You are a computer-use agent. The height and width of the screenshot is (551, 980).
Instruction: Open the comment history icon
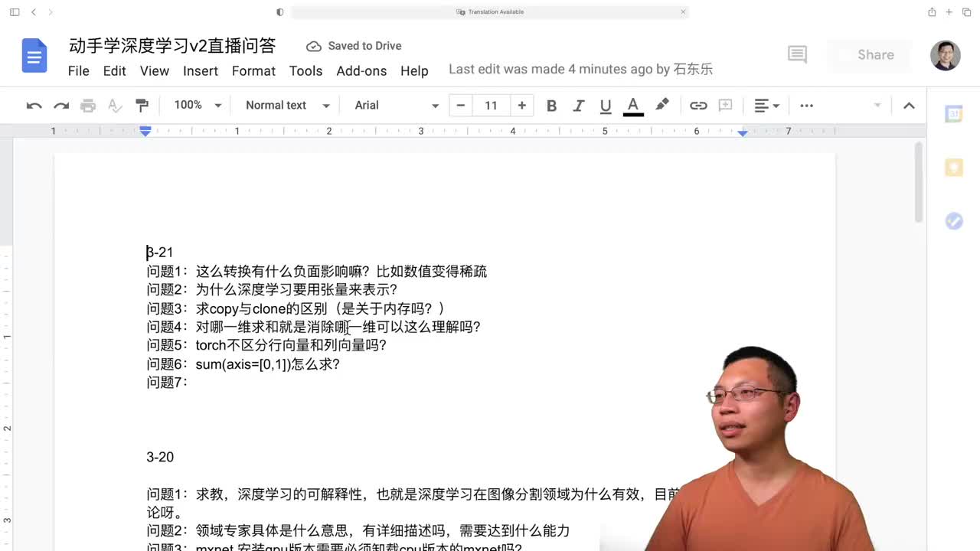(x=797, y=54)
